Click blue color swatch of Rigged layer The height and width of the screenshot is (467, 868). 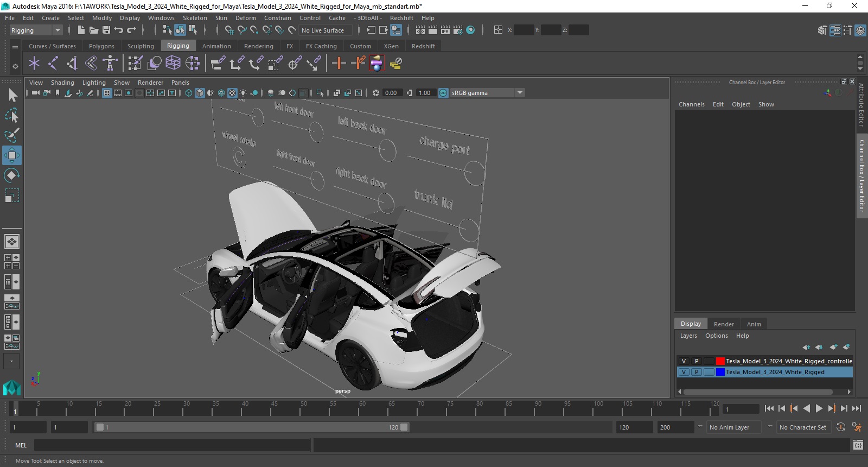(720, 372)
